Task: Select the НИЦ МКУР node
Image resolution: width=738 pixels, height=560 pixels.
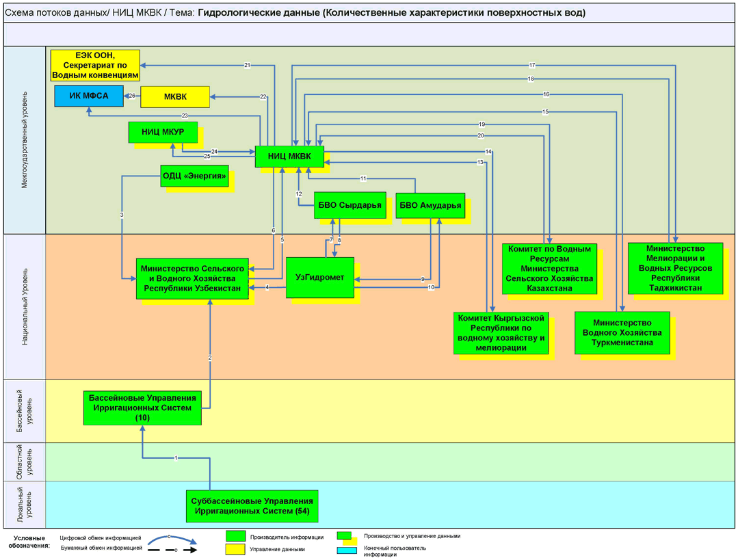Action: pos(163,132)
